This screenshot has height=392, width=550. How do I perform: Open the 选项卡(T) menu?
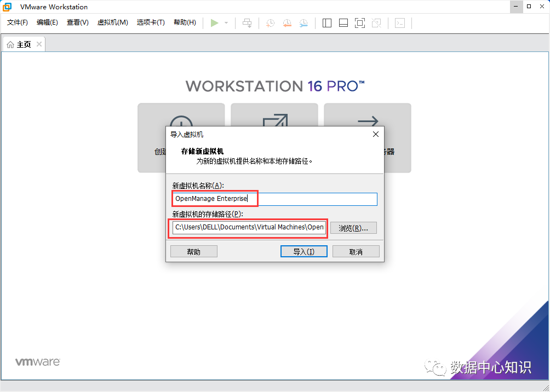pos(151,22)
